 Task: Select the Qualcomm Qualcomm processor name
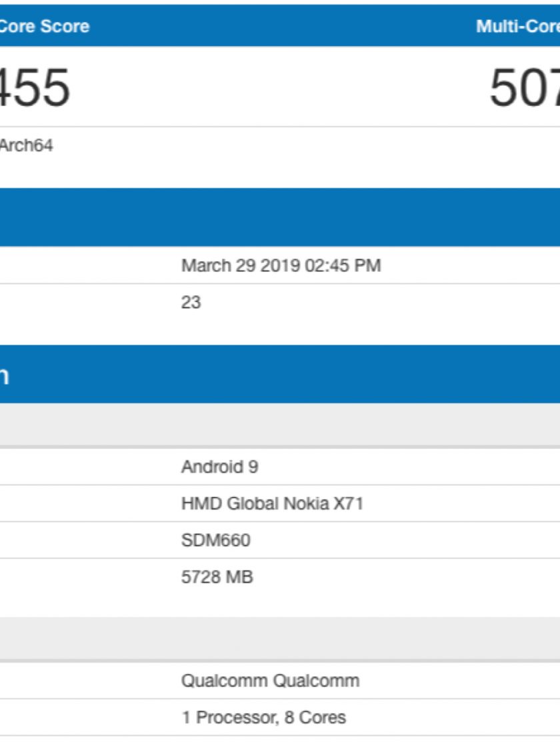tap(270, 681)
